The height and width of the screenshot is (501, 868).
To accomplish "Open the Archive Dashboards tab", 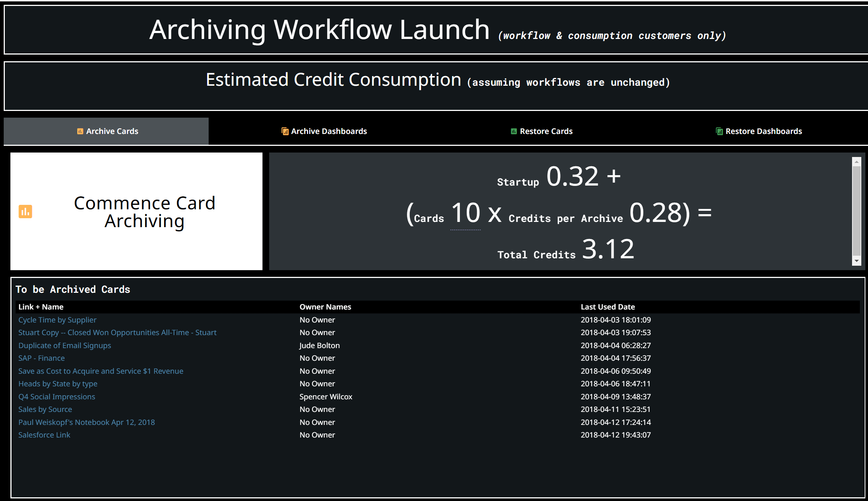I will tap(324, 131).
